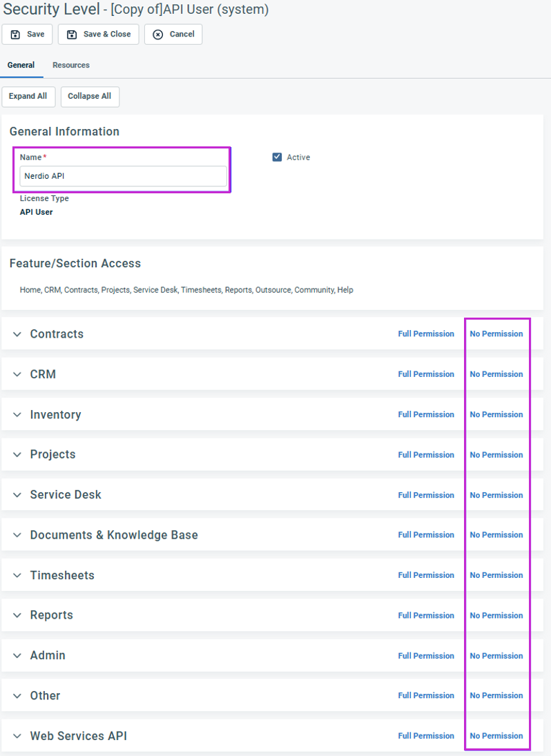This screenshot has width=551, height=756.
Task: Uncheck the Active checkbox
Action: point(278,157)
